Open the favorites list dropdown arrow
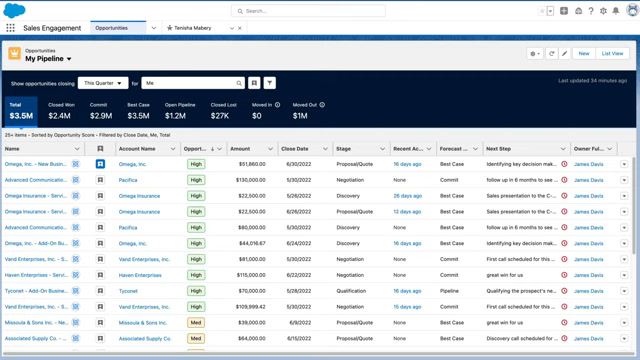Viewport: 640px width, 360px height. click(x=550, y=11)
